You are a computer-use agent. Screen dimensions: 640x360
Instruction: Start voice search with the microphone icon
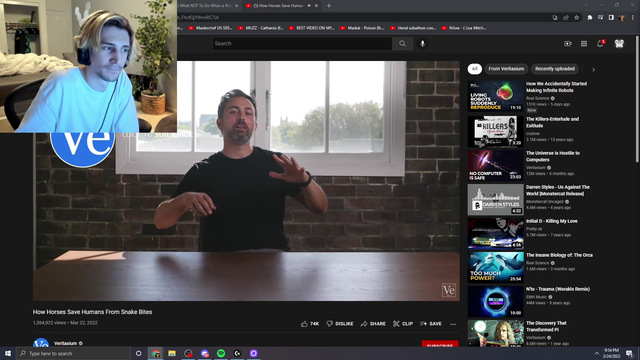422,44
